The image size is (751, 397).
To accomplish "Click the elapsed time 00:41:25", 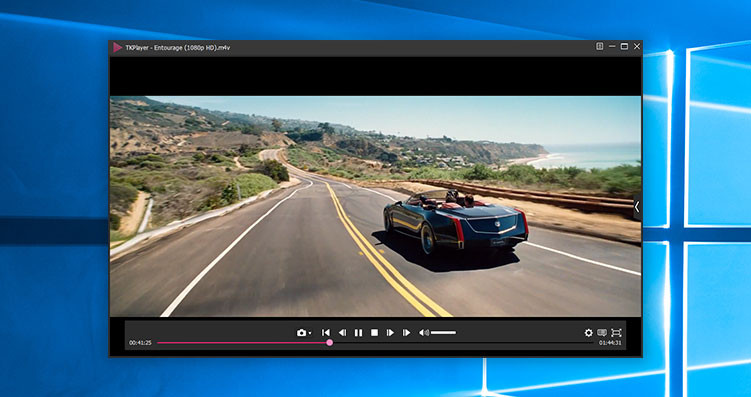I will [x=140, y=342].
